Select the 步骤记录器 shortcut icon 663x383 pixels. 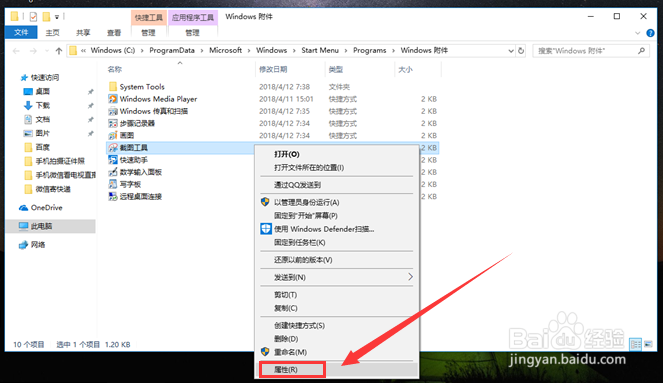tap(112, 123)
